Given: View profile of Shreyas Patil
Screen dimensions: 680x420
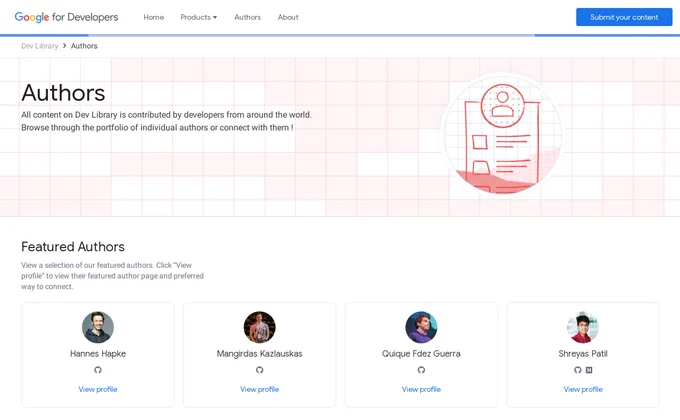Looking at the screenshot, I should click(583, 389).
